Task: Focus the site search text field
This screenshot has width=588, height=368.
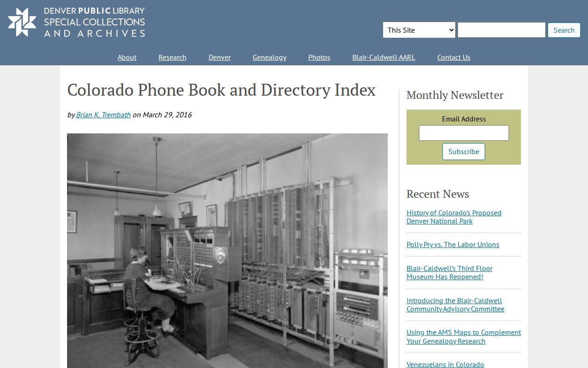Action: [502, 30]
